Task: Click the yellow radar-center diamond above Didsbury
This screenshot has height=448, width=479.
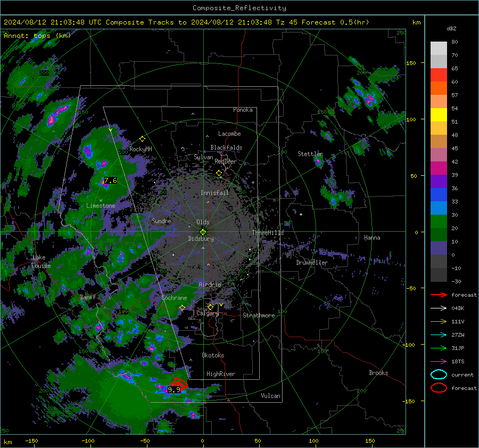Action: [x=203, y=232]
